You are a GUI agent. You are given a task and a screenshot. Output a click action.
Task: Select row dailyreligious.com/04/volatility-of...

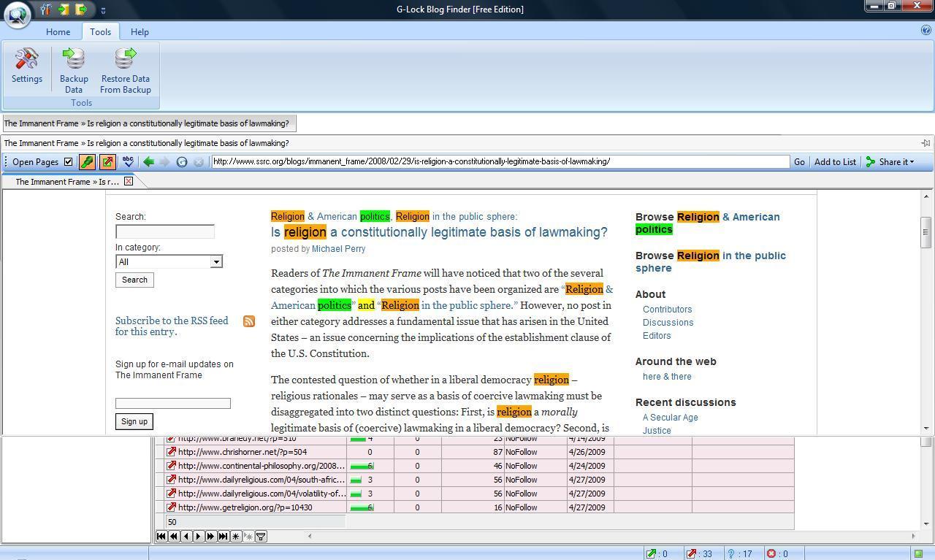pos(479,494)
